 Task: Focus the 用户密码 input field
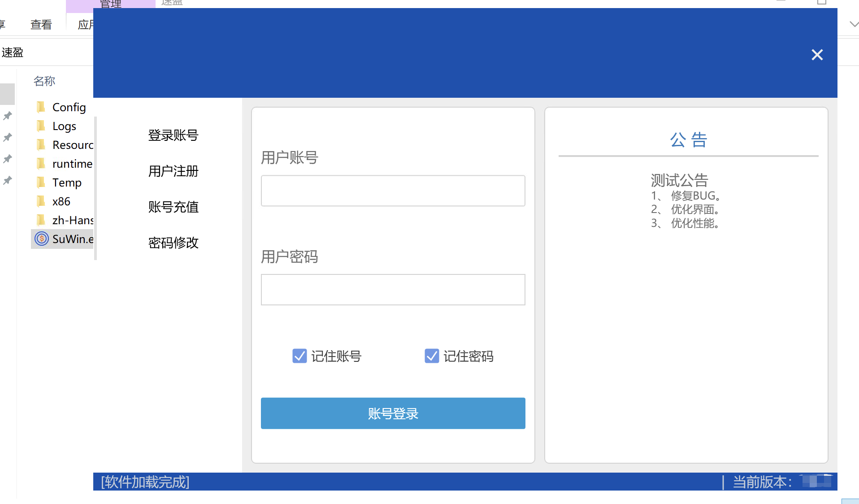pos(393,290)
